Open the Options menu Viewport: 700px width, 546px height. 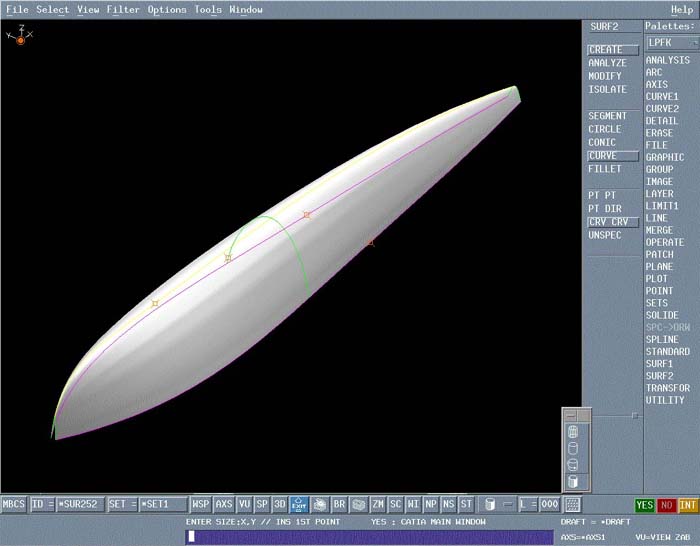coord(167,10)
